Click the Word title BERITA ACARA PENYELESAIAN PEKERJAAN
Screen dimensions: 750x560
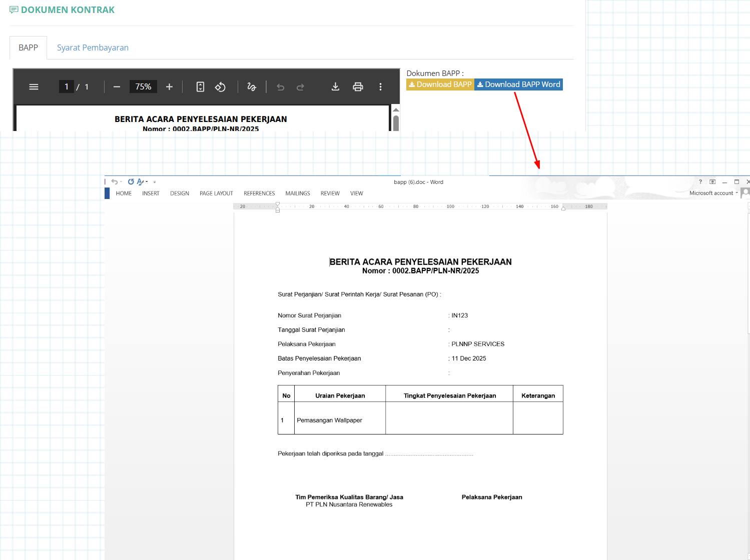(421, 262)
